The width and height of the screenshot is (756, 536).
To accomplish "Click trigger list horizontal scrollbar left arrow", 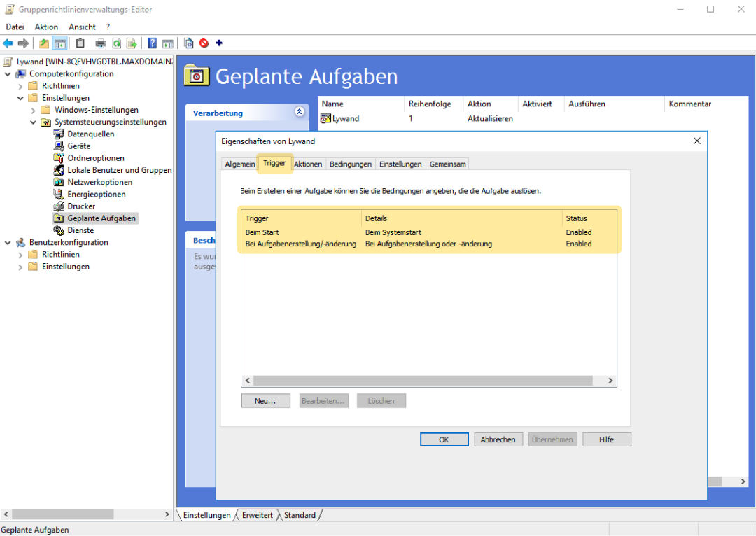I will 248,381.
